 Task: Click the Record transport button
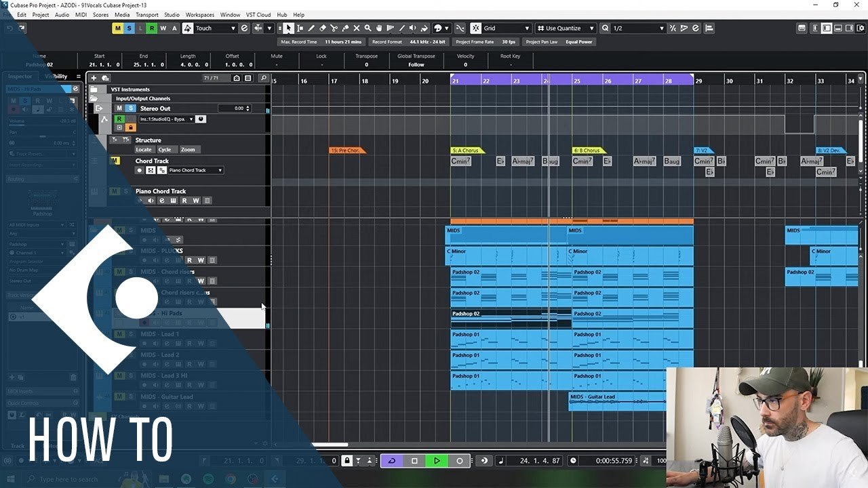pyautogui.click(x=459, y=461)
